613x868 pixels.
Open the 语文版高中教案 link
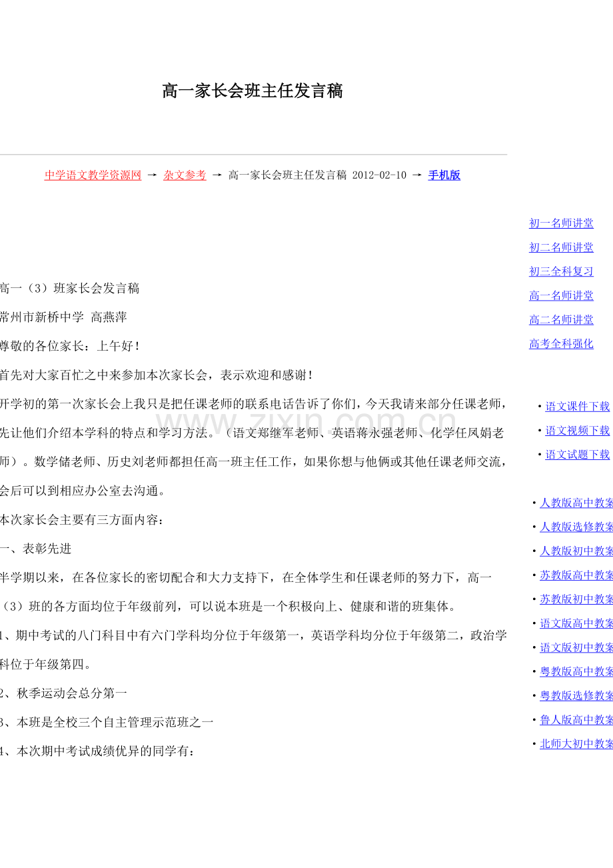(576, 623)
